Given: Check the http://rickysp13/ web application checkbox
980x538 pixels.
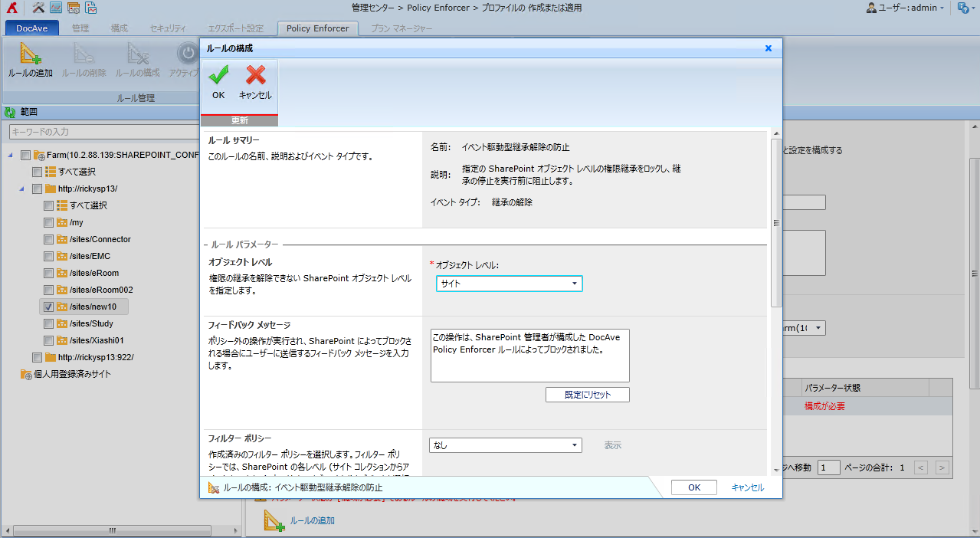Looking at the screenshot, I should coord(37,189).
